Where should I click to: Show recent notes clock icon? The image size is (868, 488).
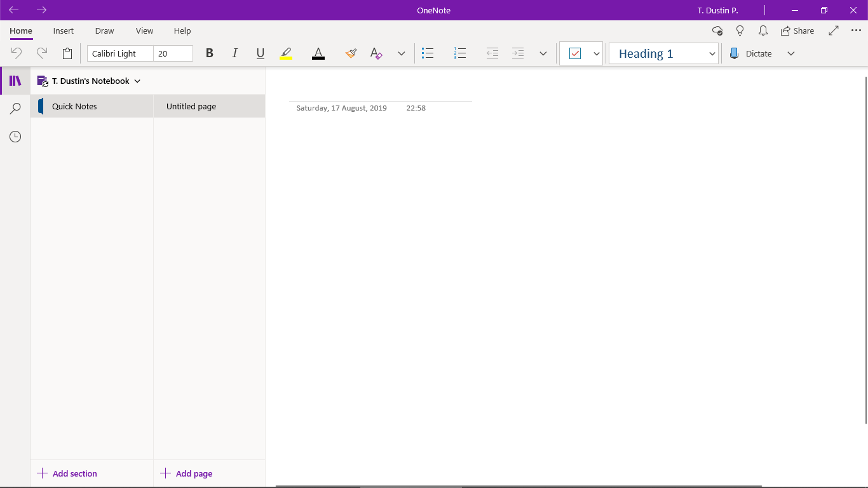[x=15, y=137]
